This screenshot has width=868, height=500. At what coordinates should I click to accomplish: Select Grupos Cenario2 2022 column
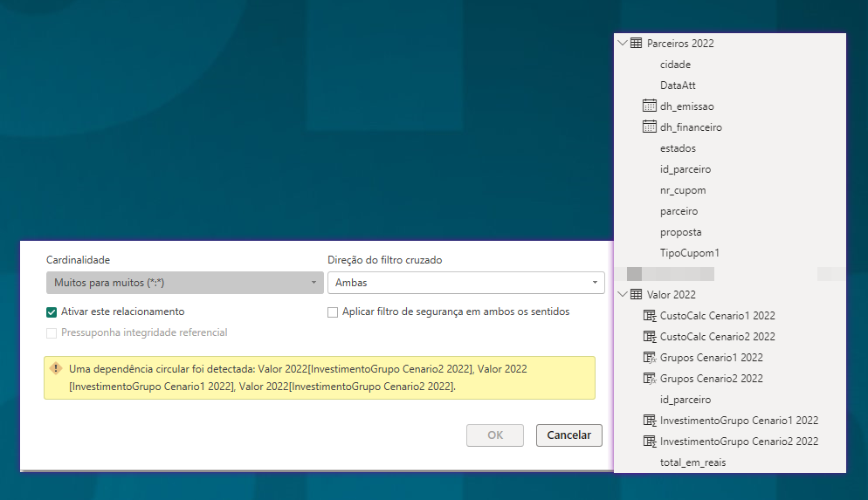[x=712, y=379]
